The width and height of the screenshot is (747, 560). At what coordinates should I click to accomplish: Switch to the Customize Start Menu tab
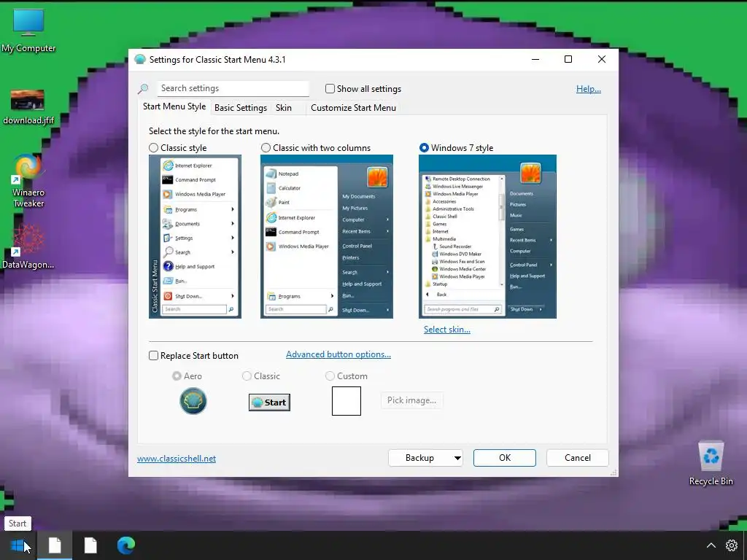pyautogui.click(x=354, y=108)
